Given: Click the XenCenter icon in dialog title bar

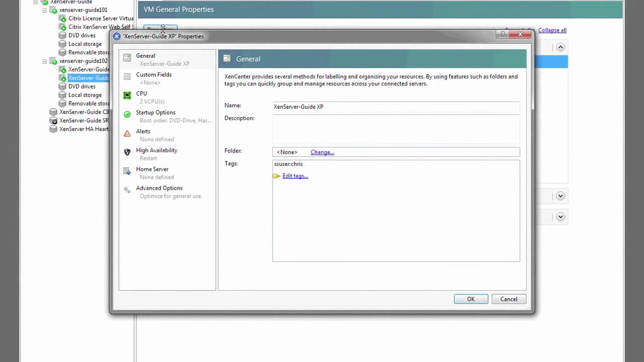Looking at the screenshot, I should coord(117,36).
